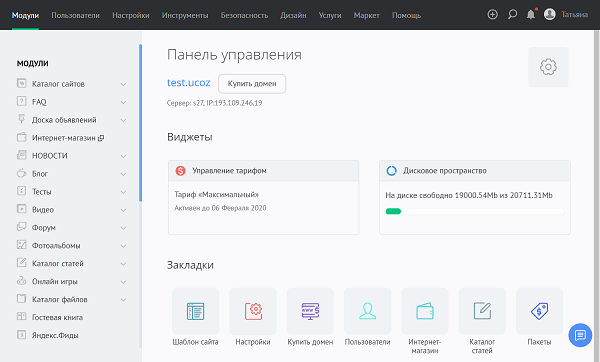Screen dimensions: 600x362
Task: Open notifications bell icon
Action: coord(531,15)
